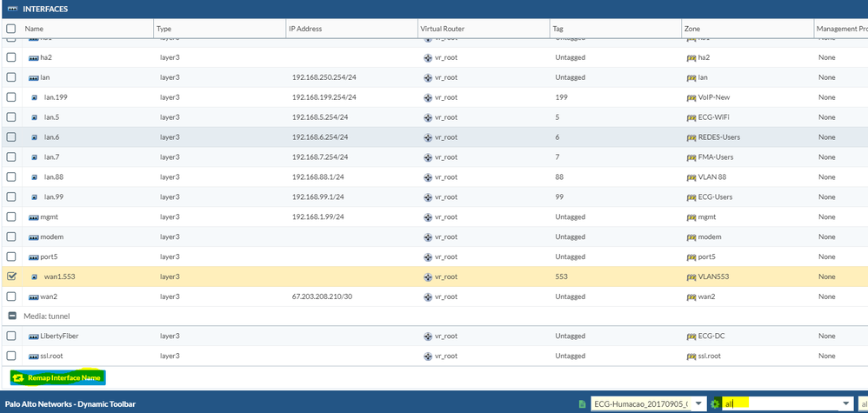Screen dimensions: 868x413
Task: Click the Remap Interface Name button
Action: pyautogui.click(x=57, y=377)
